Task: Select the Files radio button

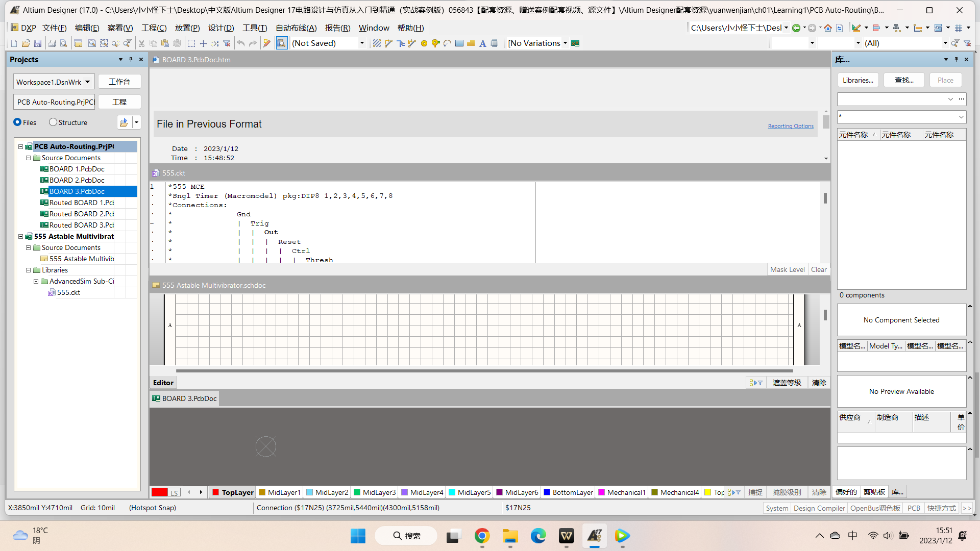Action: (17, 122)
